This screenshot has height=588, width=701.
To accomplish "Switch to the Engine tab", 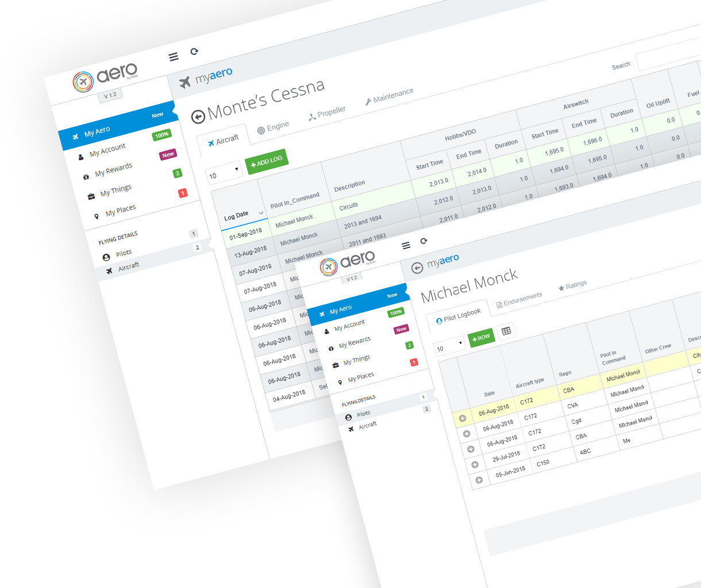I will coord(273,127).
